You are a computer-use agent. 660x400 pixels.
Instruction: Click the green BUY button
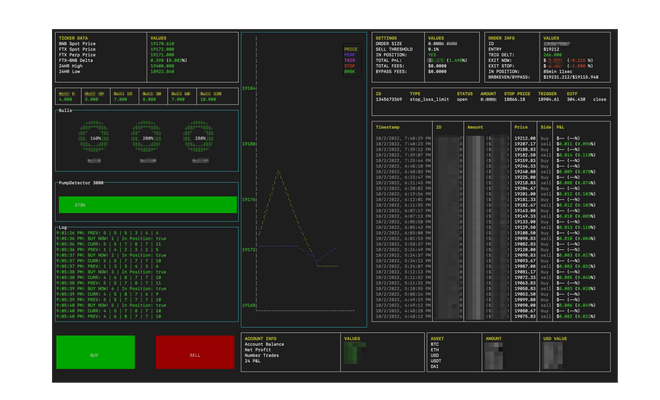tap(96, 352)
